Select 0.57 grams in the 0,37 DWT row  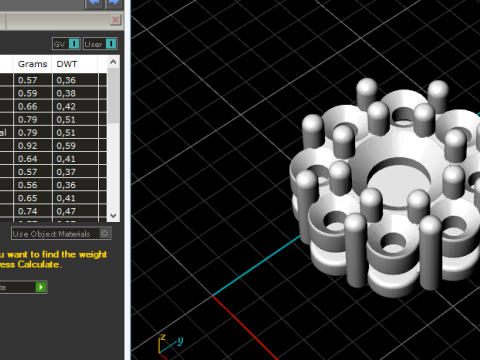(x=33, y=172)
